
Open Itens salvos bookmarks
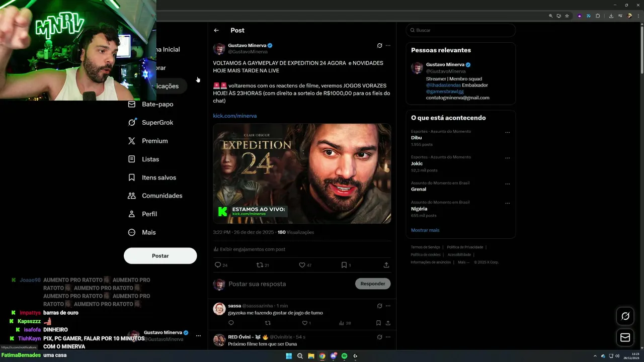(152, 177)
